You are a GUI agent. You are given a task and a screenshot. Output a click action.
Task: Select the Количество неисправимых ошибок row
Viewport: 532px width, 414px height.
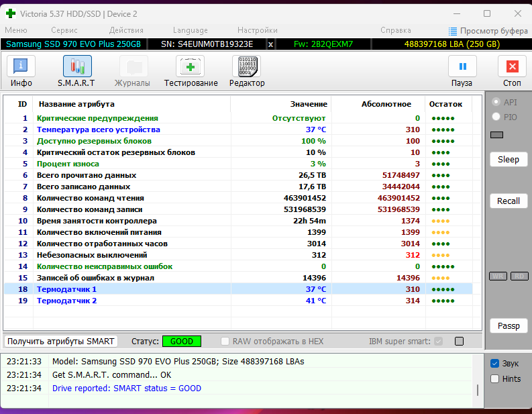[x=238, y=266]
